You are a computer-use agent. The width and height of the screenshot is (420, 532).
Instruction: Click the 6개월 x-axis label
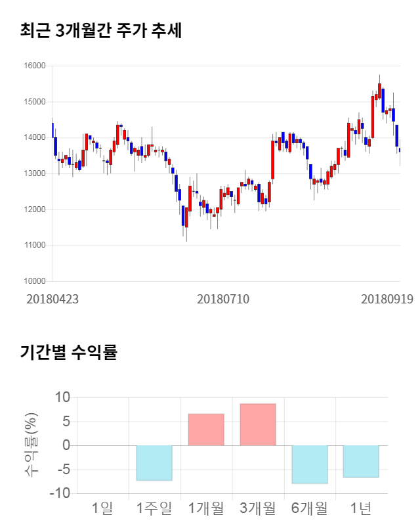click(310, 508)
